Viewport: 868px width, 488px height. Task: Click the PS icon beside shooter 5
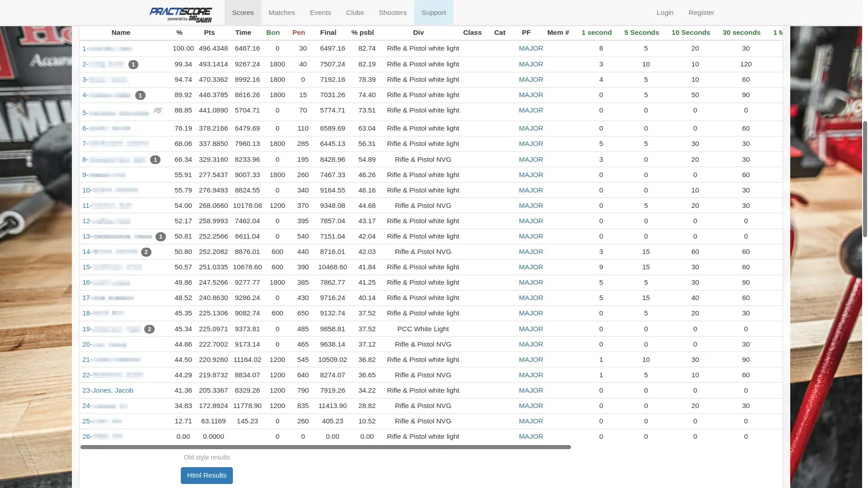pos(158,111)
